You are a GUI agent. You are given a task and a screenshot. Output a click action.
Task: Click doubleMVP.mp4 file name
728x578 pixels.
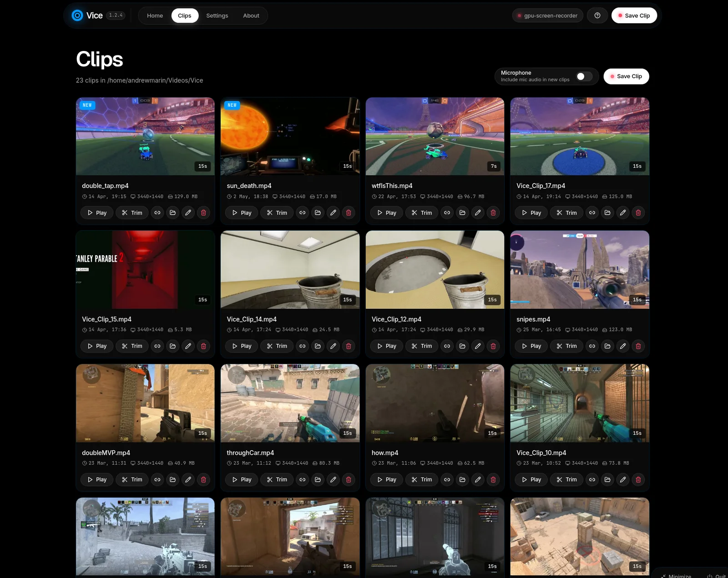pos(106,452)
